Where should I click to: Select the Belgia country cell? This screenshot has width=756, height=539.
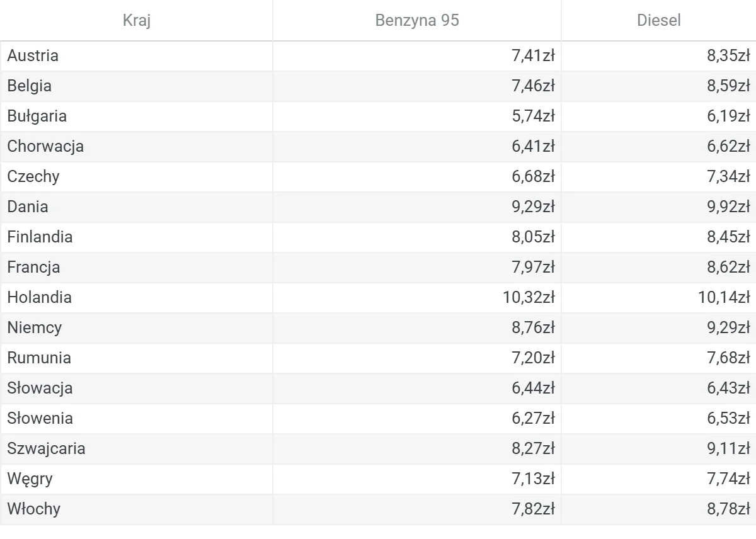pyautogui.click(x=137, y=86)
